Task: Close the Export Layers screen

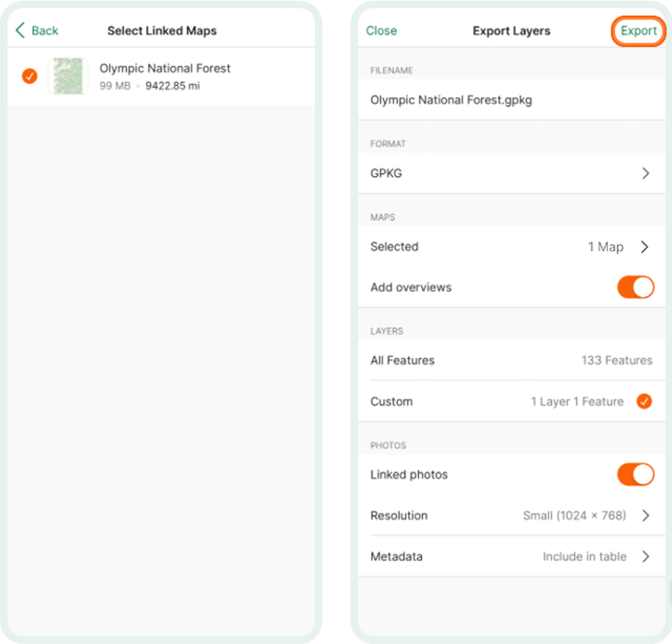Action: pos(381,31)
